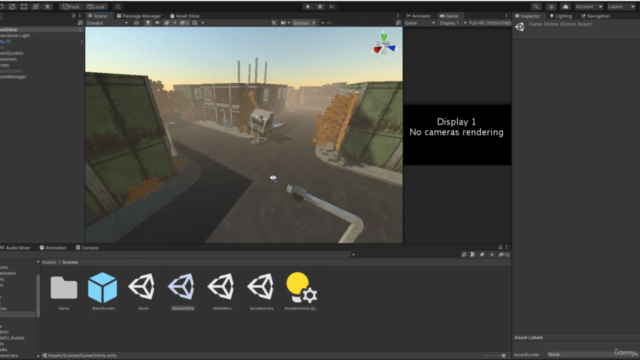Toggle grid snapping icon in toolbar
The image size is (640, 360).
118,7
